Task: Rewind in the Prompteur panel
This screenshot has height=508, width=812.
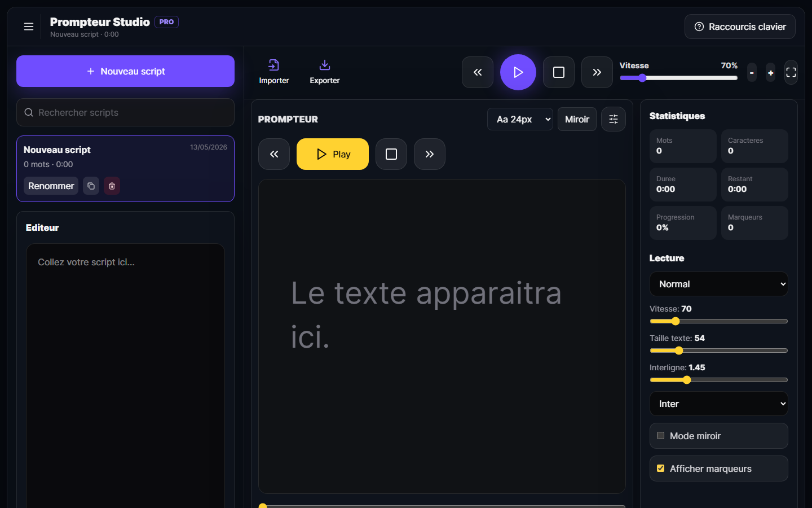Action: [x=274, y=154]
